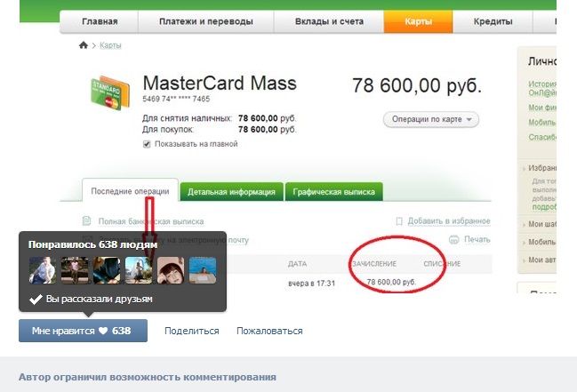Image resolution: width=577 pixels, height=392 pixels.
Task: Toggle the Вы рассказали друзьям checkmark
Action: 36,300
